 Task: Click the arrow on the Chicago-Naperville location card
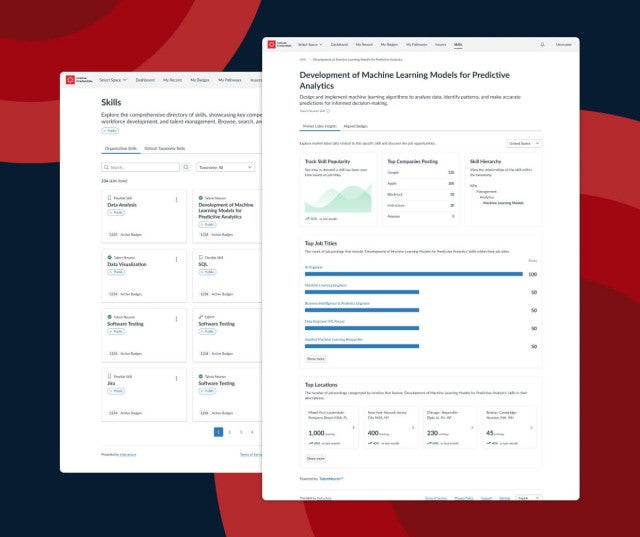click(471, 427)
